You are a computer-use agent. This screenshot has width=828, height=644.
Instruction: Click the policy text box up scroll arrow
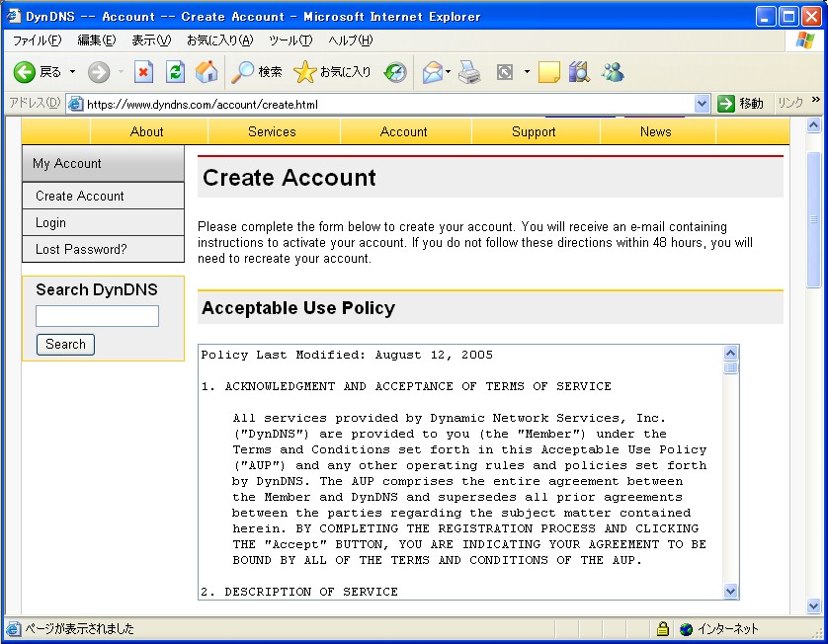pyautogui.click(x=731, y=353)
